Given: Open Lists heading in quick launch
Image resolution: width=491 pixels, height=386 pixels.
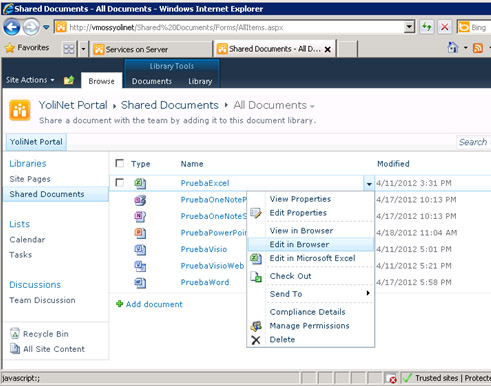Looking at the screenshot, I should tap(19, 224).
